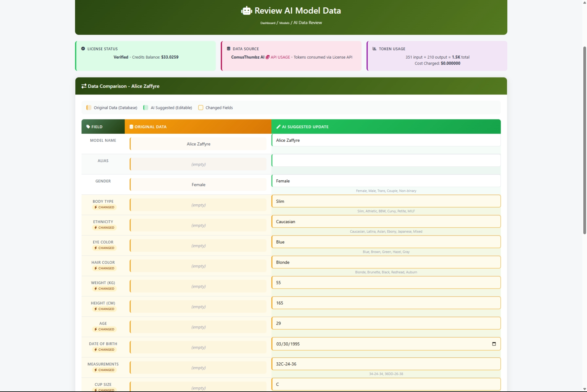Viewport: 587px width, 392px height.
Task: Click the tag icon in Field header
Action: (x=88, y=127)
